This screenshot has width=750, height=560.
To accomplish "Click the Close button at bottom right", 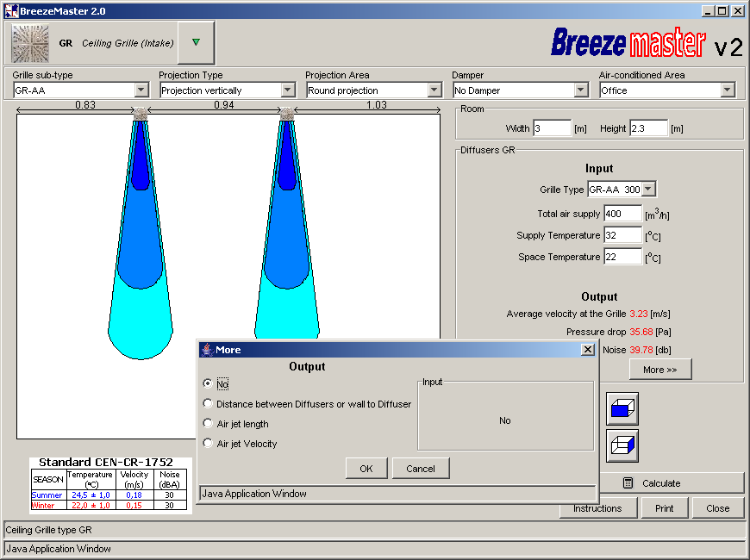I will [717, 508].
